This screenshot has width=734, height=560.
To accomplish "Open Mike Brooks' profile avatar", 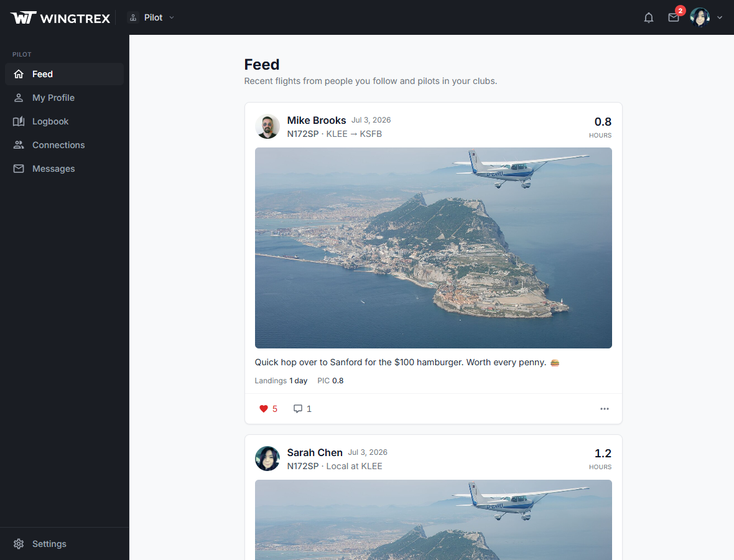I will coord(267,126).
